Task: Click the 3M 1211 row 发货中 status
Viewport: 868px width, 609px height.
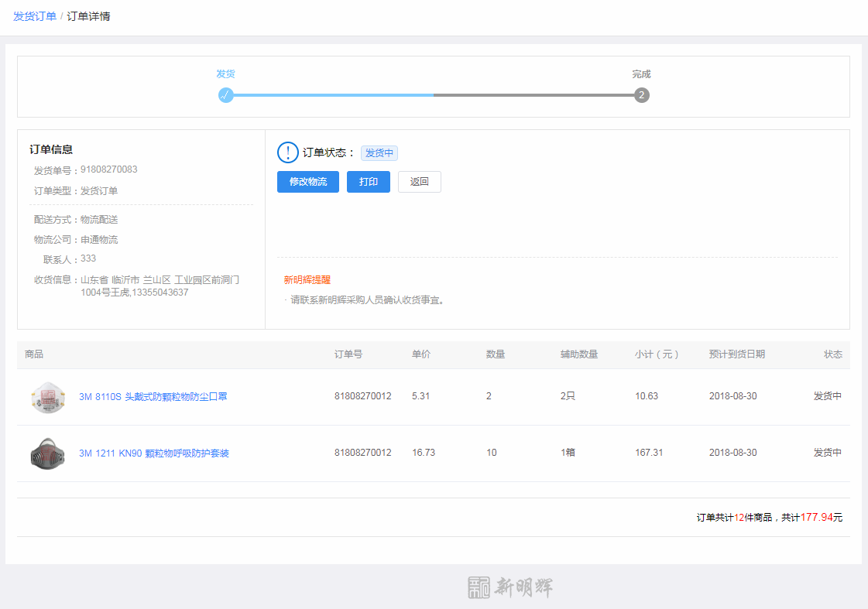Action: [x=828, y=453]
